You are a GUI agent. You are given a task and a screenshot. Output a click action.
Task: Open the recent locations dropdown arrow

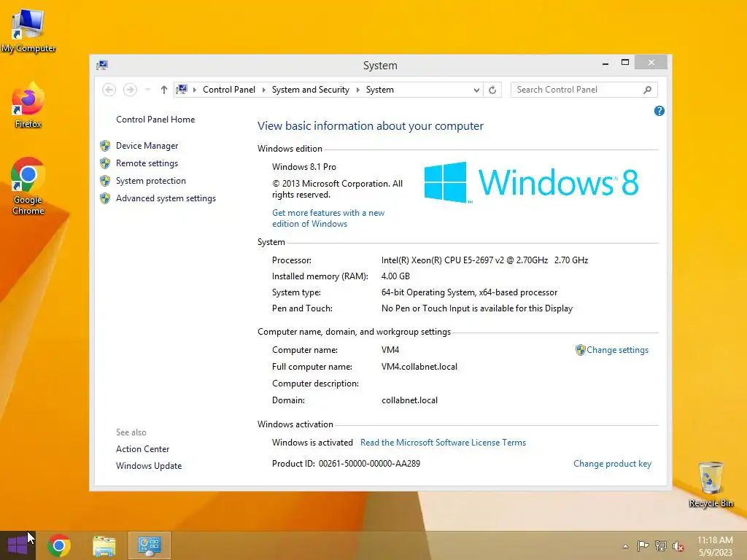(147, 90)
